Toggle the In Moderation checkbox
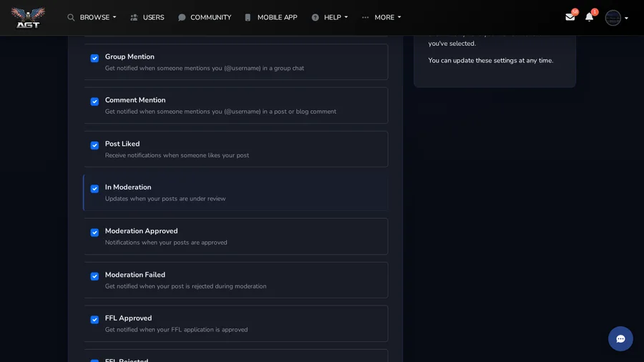The width and height of the screenshot is (644, 362). click(x=94, y=189)
